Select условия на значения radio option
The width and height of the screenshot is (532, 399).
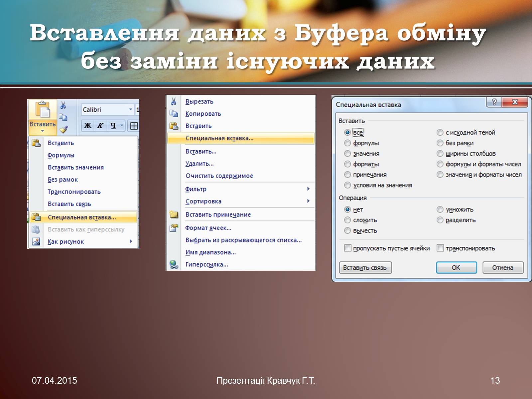(347, 185)
